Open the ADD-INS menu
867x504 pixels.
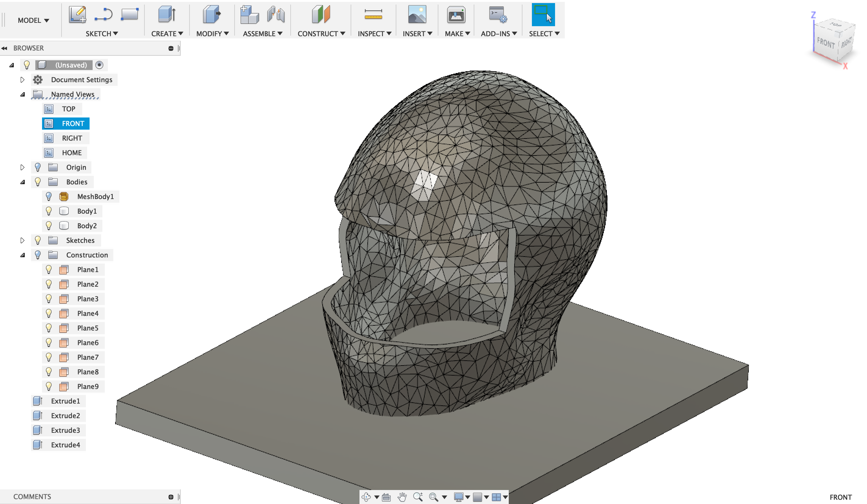(x=498, y=33)
